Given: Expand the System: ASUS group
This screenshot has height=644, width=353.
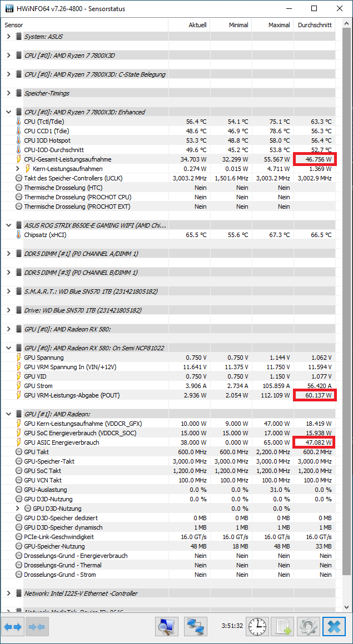Looking at the screenshot, I should click(x=9, y=37).
